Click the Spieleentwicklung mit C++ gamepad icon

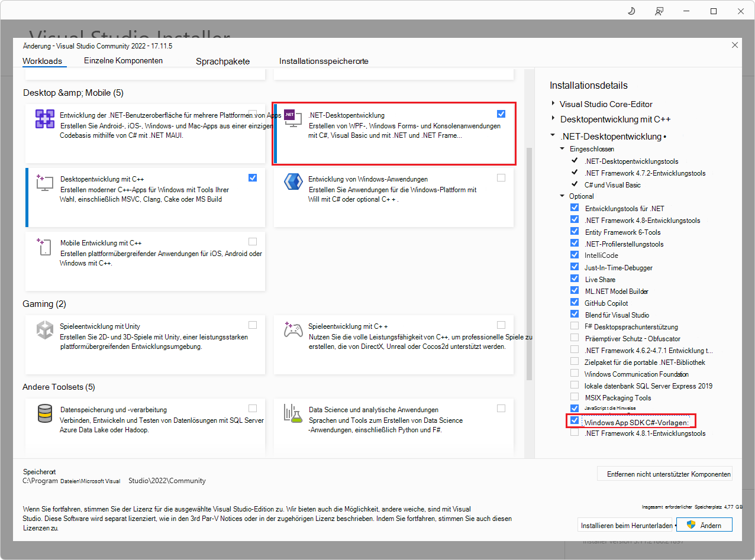293,329
